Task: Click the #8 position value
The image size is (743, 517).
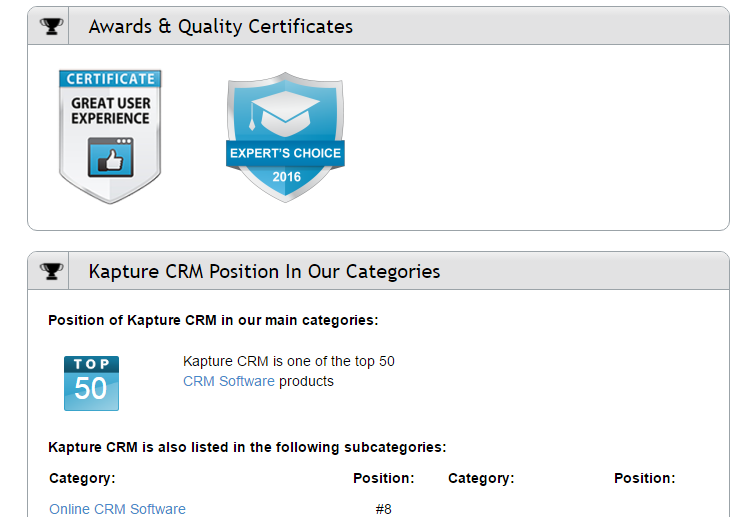Action: tap(384, 509)
